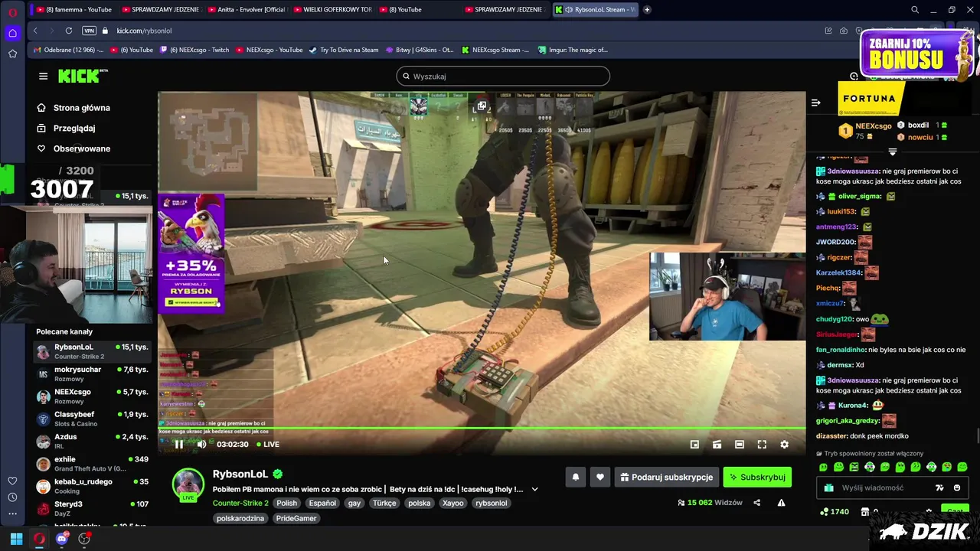Expand chat leaderboard chevron
This screenshot has height=551, width=980.
(892, 152)
